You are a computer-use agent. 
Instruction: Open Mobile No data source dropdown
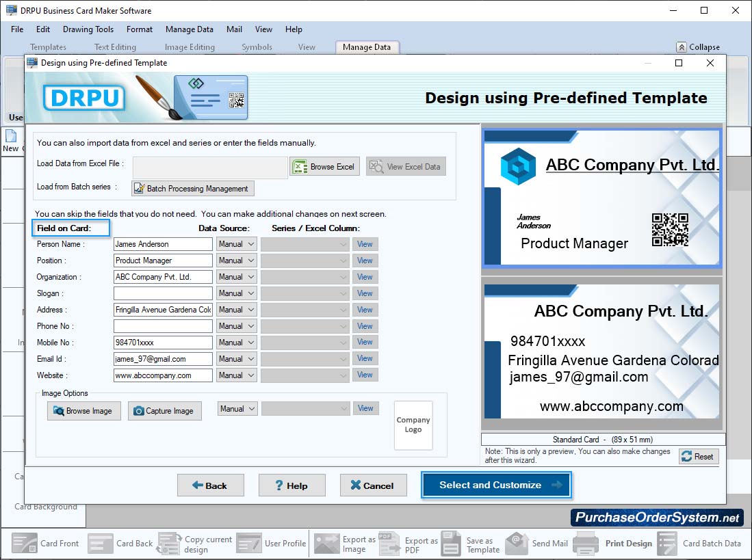(x=237, y=343)
